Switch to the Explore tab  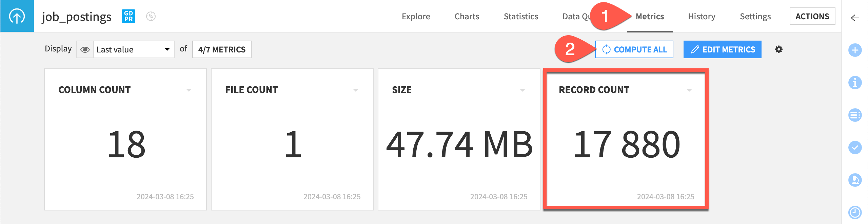[x=416, y=16]
